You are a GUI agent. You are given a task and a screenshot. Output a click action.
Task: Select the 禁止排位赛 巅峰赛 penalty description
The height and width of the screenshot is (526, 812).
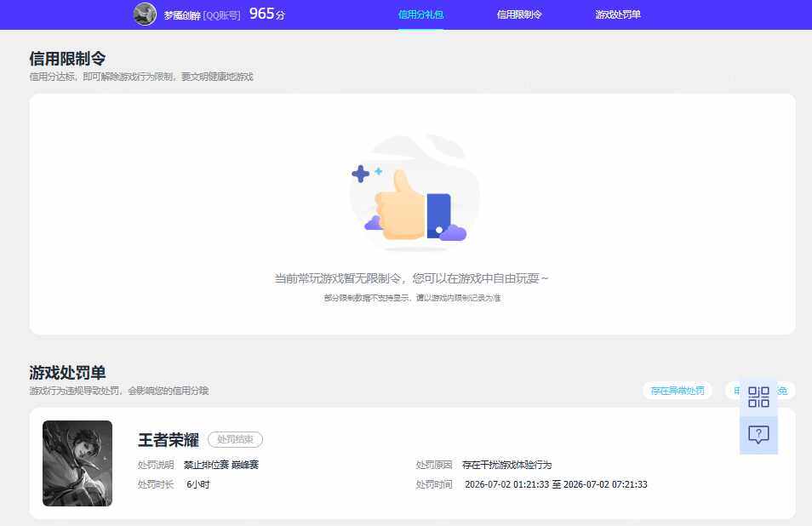click(x=221, y=465)
